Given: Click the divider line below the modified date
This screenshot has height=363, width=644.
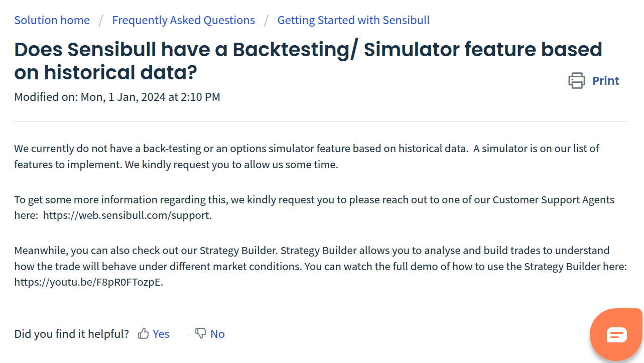Looking at the screenshot, I should pos(321,122).
